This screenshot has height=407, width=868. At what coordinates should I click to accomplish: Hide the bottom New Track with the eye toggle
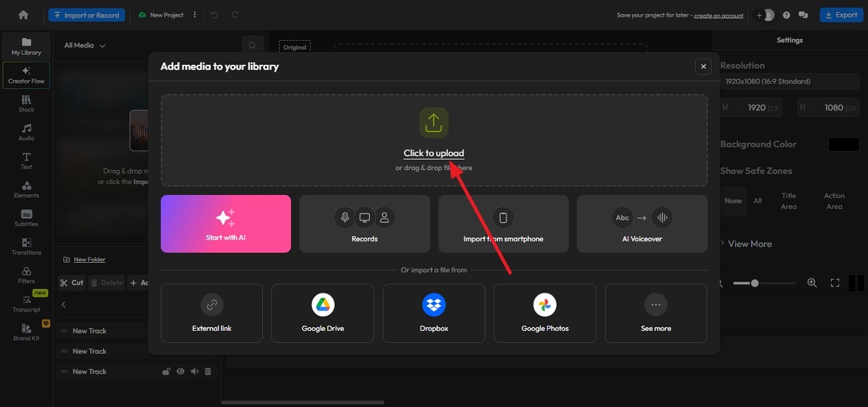(x=180, y=371)
